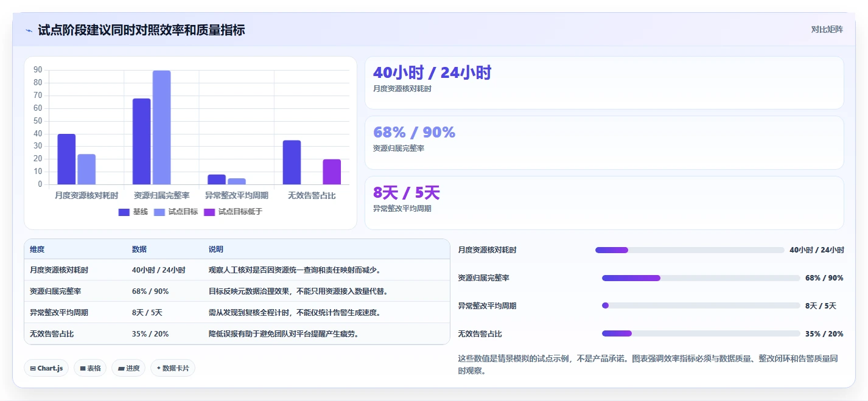The image size is (868, 401).
Task: Click the 表格 tag chip
Action: point(90,368)
